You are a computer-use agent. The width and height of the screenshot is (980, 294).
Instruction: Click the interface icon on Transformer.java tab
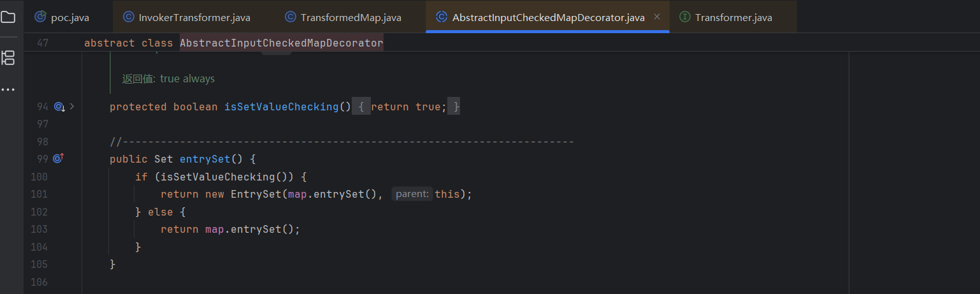click(685, 17)
